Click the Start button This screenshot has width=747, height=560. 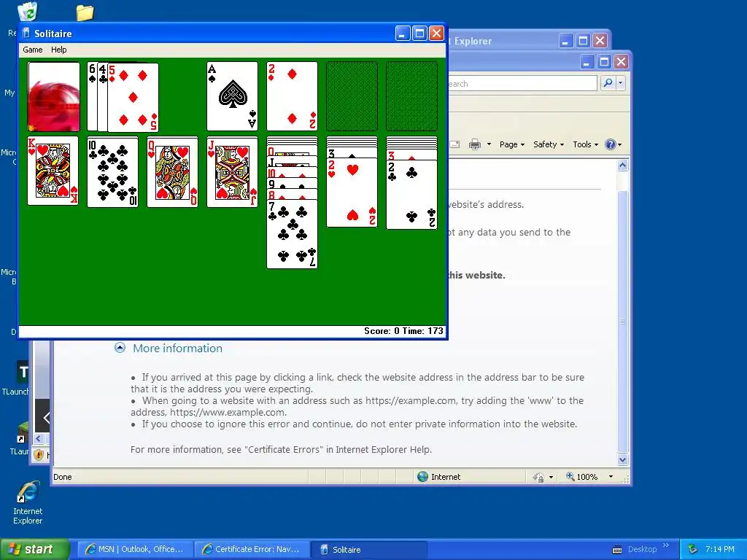point(34,549)
